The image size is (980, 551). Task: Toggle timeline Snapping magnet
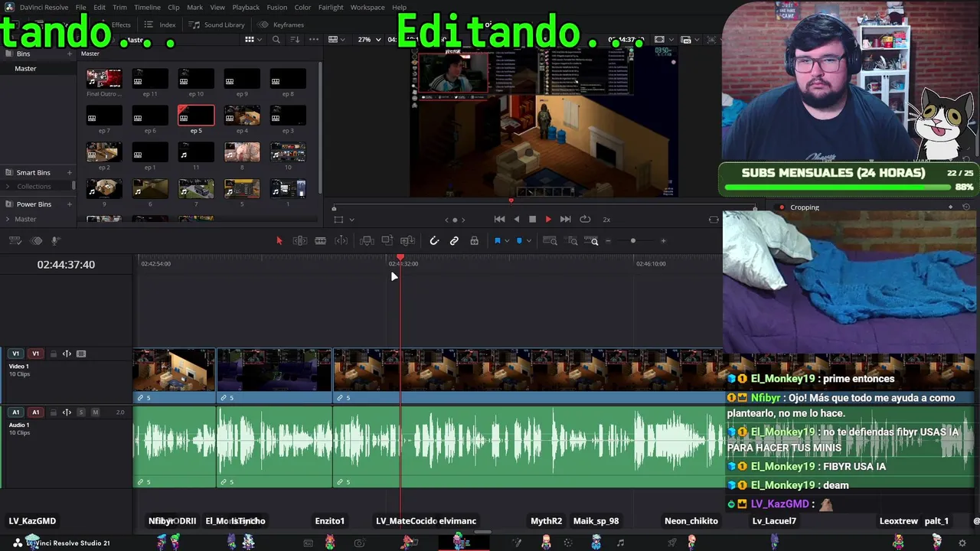tap(434, 241)
